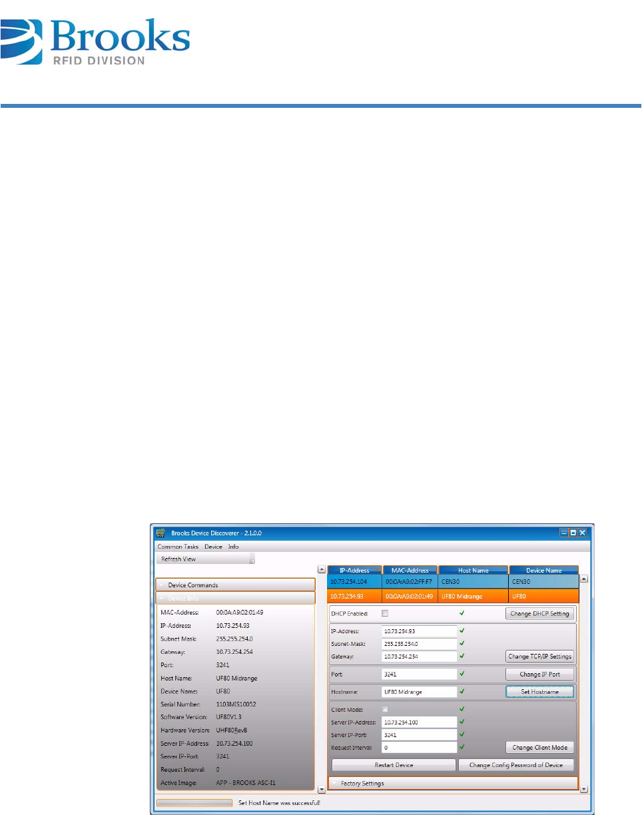Click the Change DHCP Setting button

point(539,613)
